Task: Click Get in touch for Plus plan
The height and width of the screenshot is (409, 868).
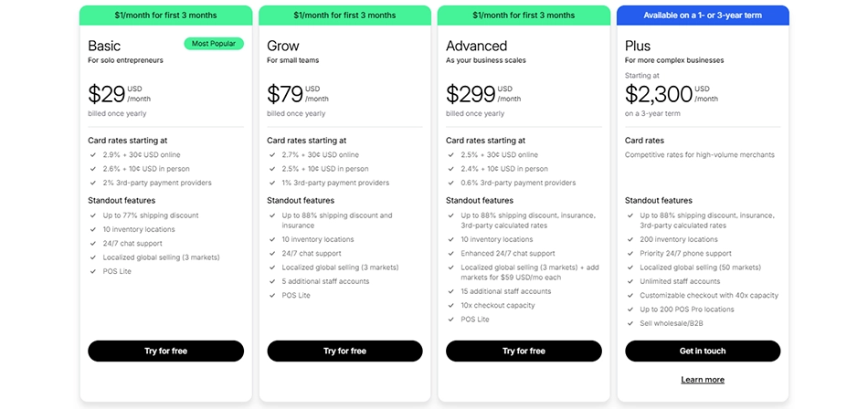Action: click(702, 351)
